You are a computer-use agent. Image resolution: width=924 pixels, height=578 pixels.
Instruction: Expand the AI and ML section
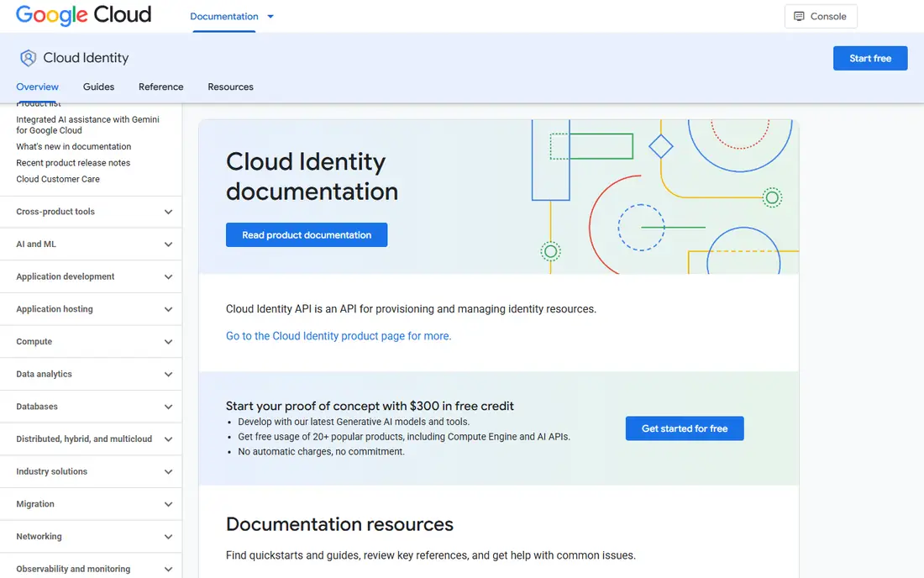point(91,244)
